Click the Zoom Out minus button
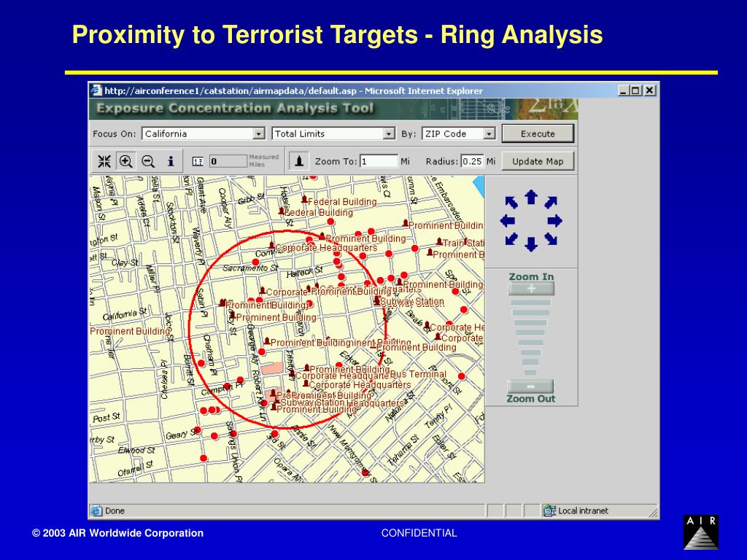The height and width of the screenshot is (560, 747). click(x=531, y=386)
